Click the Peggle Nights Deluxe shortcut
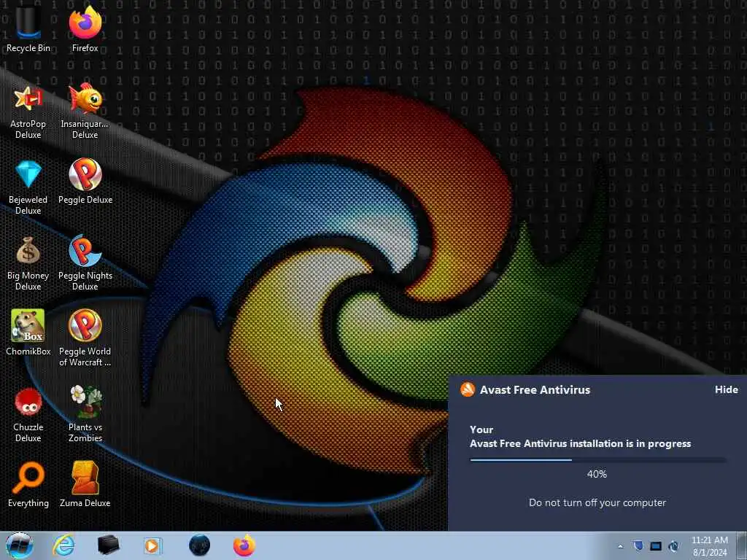The height and width of the screenshot is (560, 747). click(85, 264)
